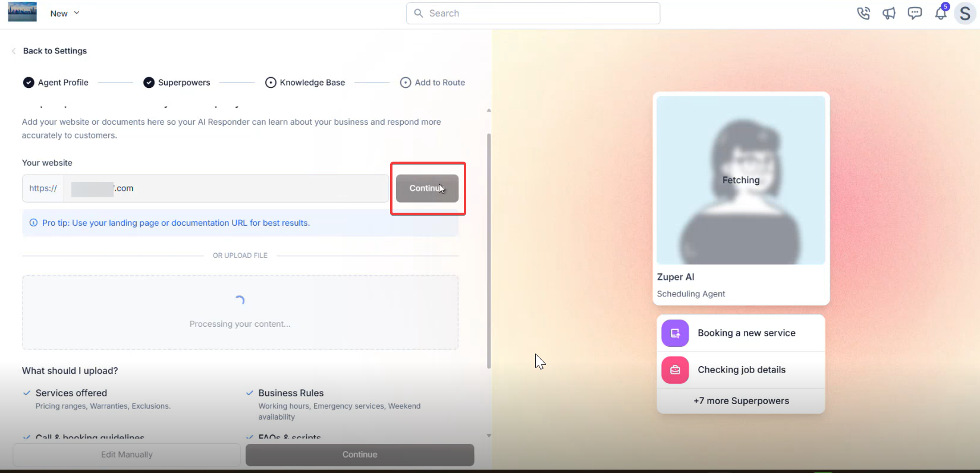The image size is (980, 473).
Task: Open the chat messages icon
Action: pyautogui.click(x=915, y=13)
